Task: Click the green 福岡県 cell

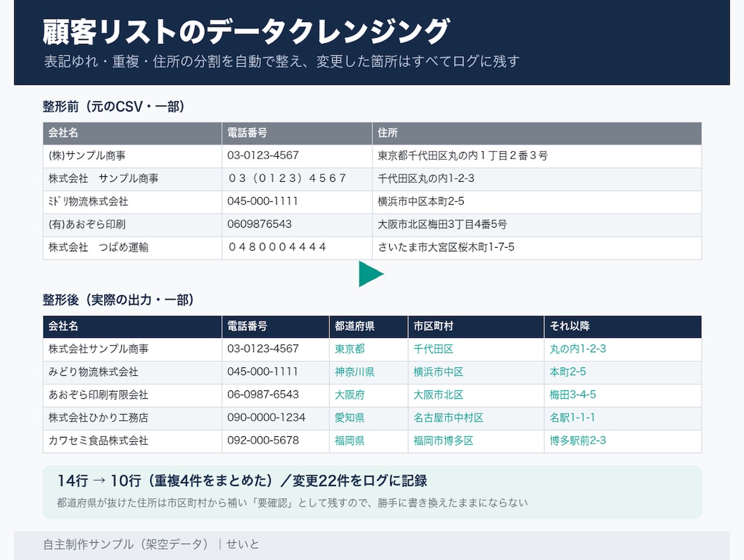Action: (x=369, y=441)
